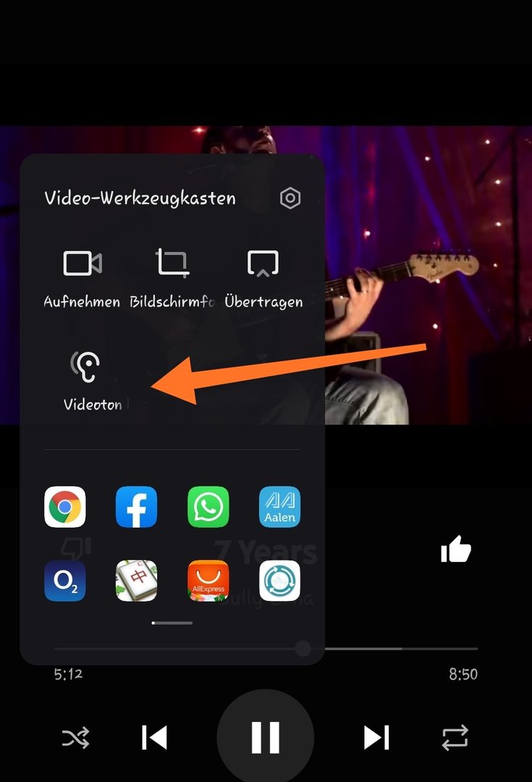Tap the thumbs-up like icon
Image resolution: width=532 pixels, height=782 pixels.
[456, 549]
